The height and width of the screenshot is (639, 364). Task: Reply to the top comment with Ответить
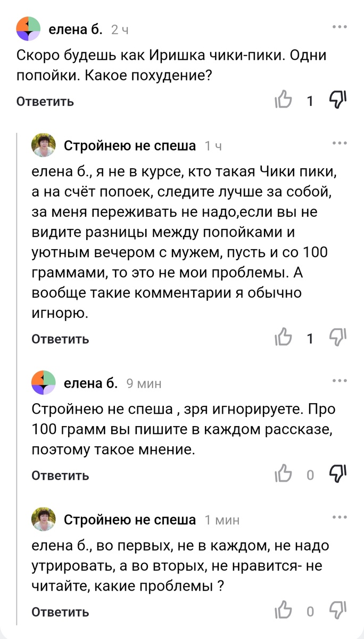click(x=45, y=101)
